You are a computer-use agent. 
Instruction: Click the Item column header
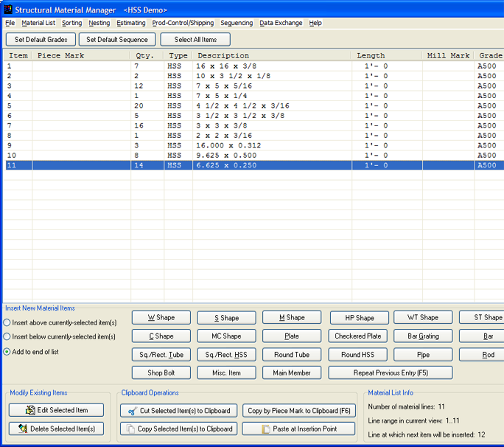(18, 55)
